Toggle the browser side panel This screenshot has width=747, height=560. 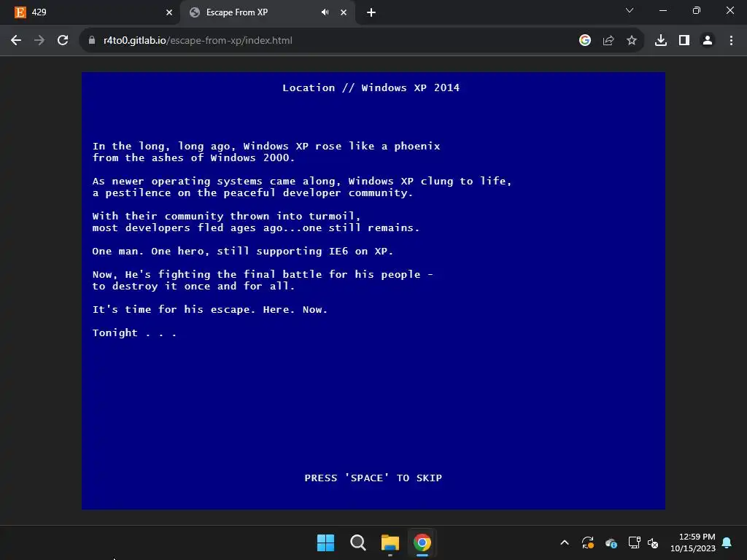pos(684,41)
